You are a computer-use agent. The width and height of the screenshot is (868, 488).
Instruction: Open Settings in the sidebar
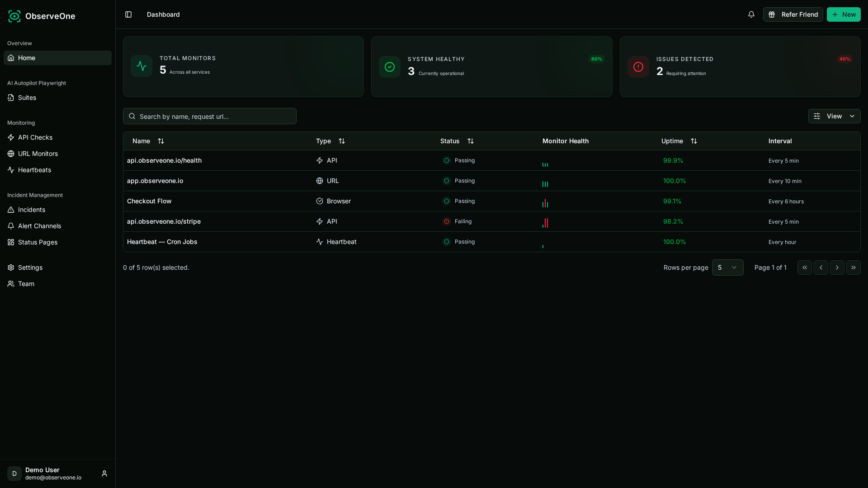[57, 267]
